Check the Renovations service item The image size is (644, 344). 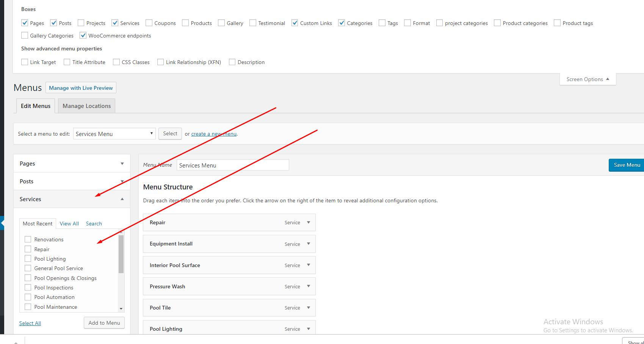[x=28, y=239]
